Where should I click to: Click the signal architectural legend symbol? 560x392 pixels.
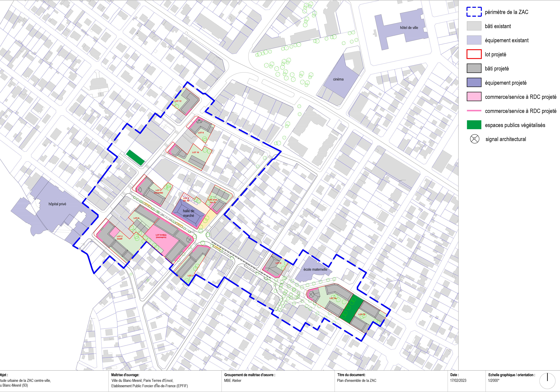(475, 139)
